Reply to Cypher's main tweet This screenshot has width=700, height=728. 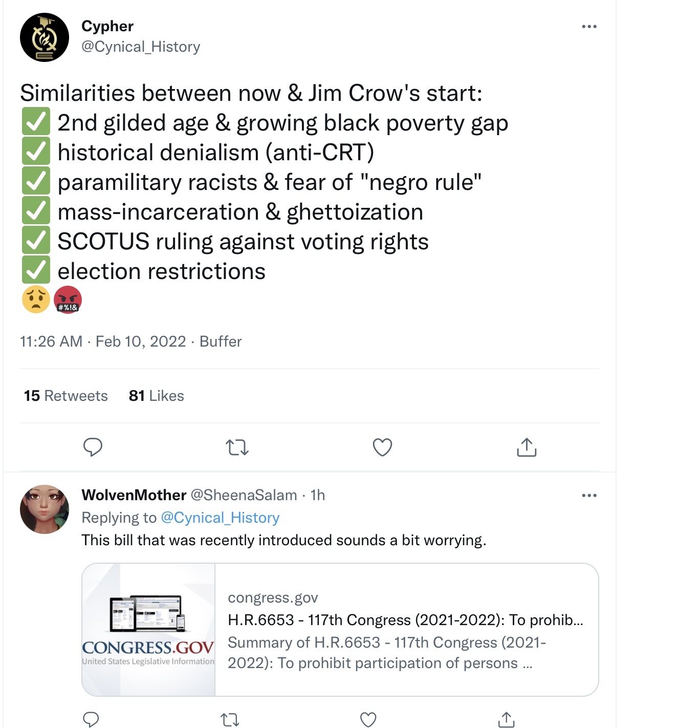click(x=93, y=447)
